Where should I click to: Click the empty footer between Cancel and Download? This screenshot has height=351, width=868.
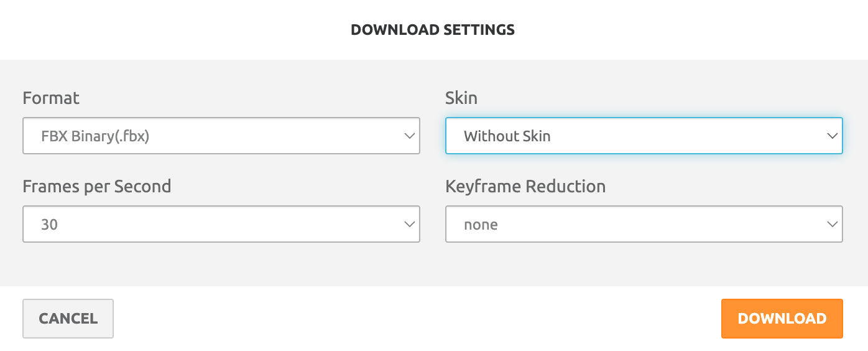click(x=417, y=319)
